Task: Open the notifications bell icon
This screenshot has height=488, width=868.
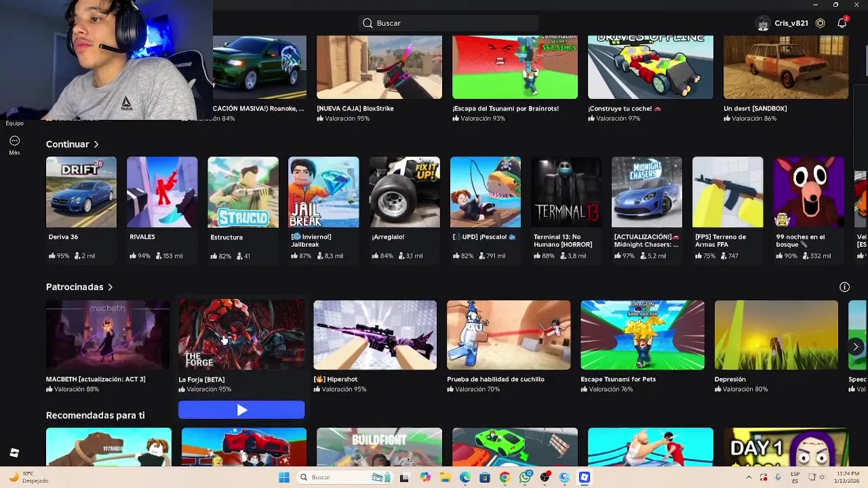Action: point(842,23)
